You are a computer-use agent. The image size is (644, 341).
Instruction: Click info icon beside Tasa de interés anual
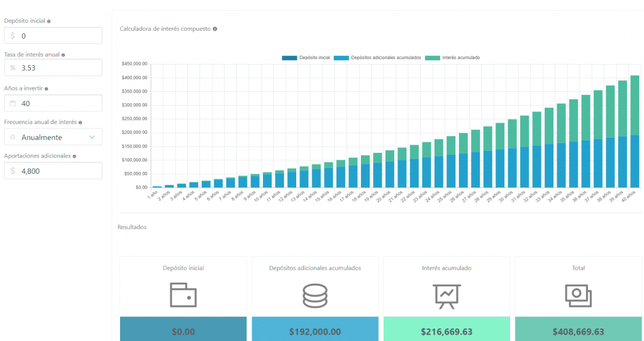pyautogui.click(x=63, y=55)
